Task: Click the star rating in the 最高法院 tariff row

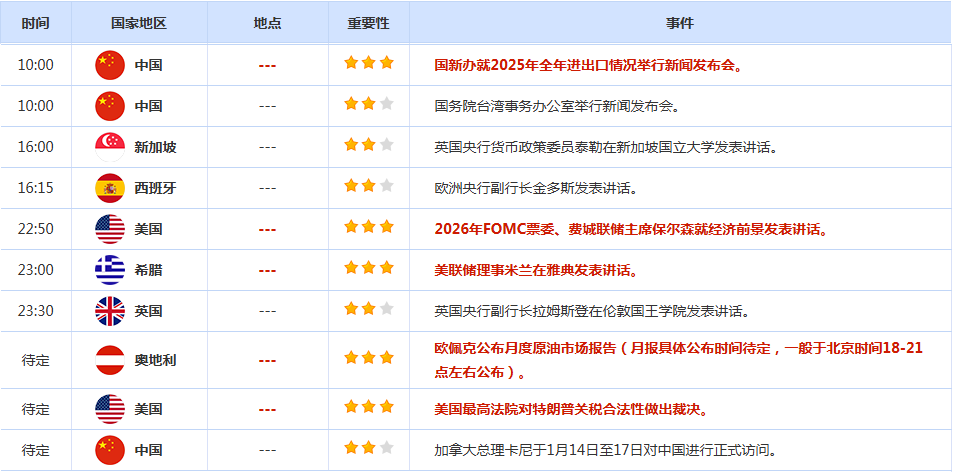Action: 369,407
